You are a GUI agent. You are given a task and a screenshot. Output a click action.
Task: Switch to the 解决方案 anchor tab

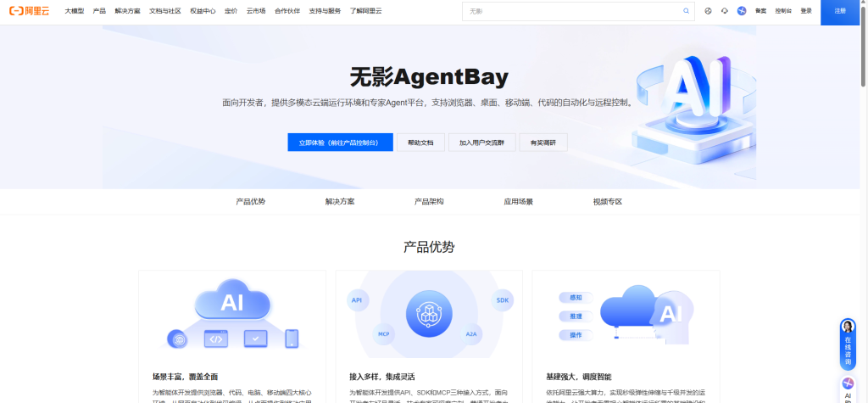[x=340, y=202]
